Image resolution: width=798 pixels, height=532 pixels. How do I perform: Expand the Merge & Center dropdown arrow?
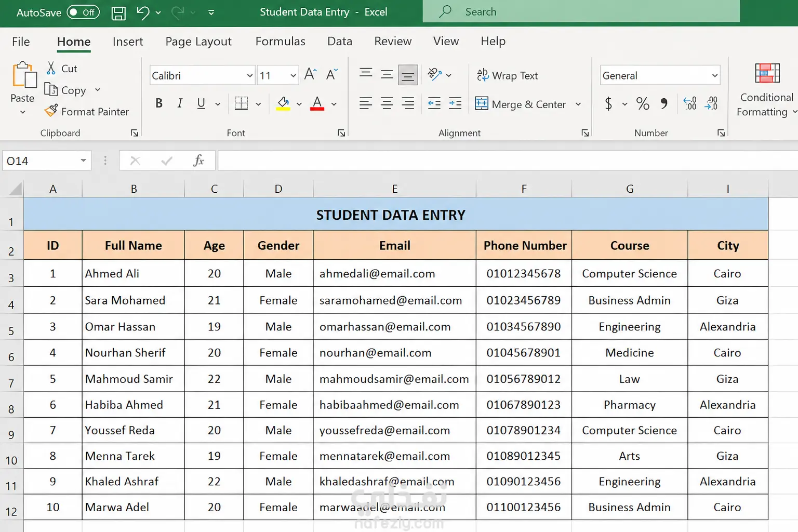(578, 104)
